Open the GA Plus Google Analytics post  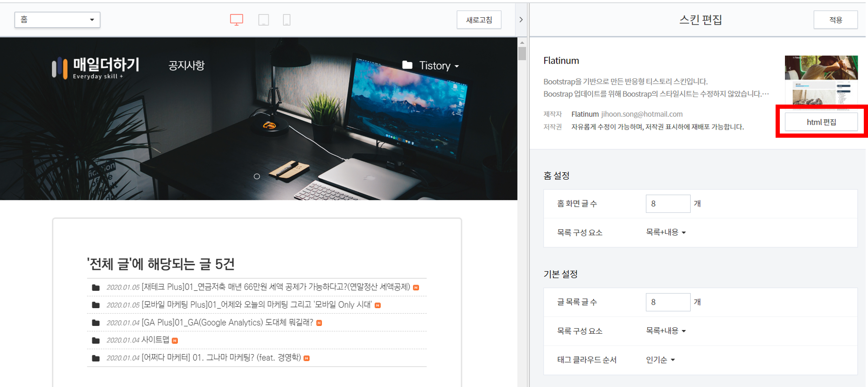227,323
